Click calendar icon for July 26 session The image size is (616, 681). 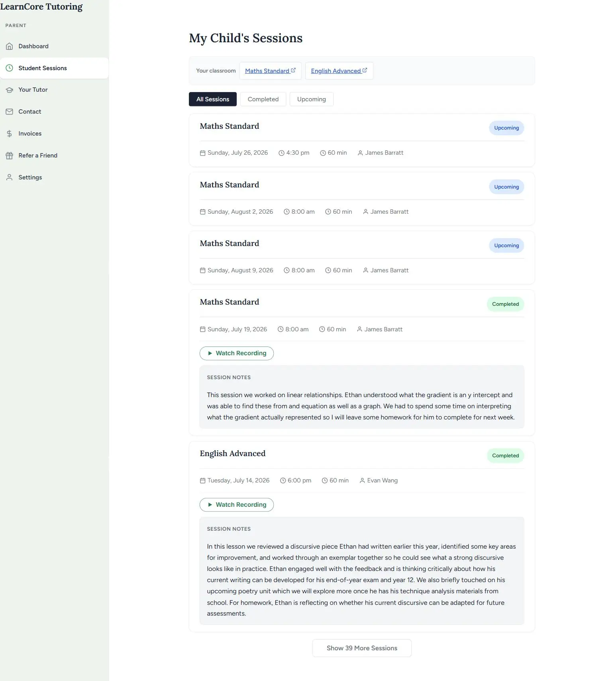202,153
